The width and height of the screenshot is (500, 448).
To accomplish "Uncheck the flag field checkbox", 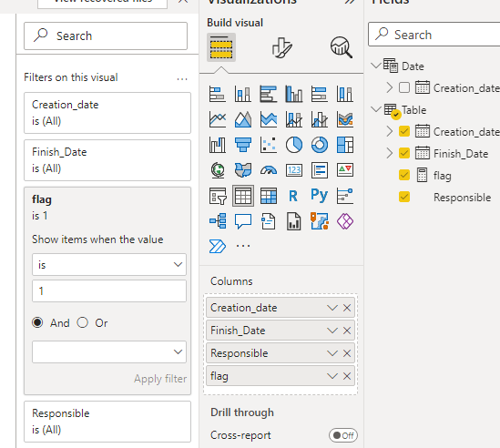I will pyautogui.click(x=404, y=175).
